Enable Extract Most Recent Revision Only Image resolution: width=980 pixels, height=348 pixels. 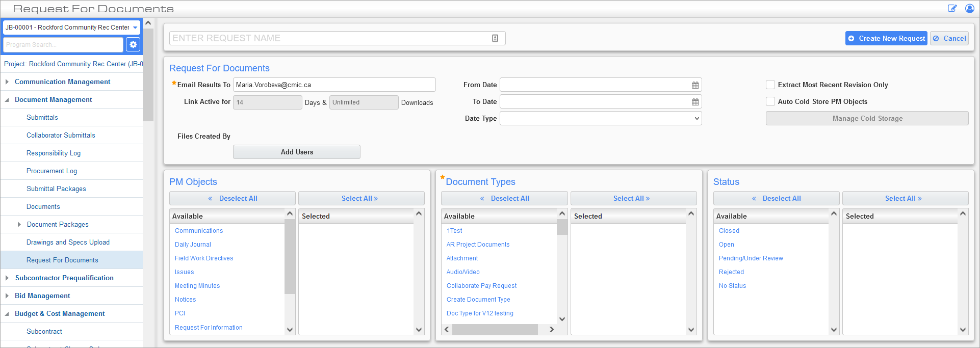[x=770, y=85]
